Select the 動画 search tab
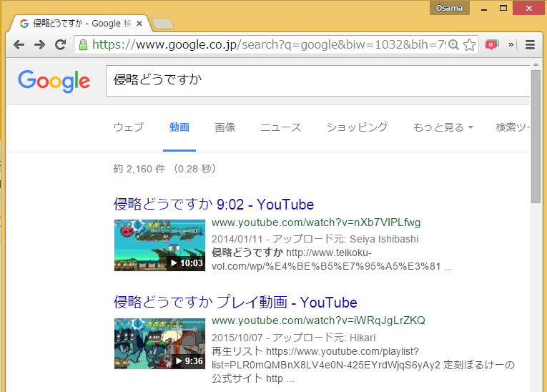Screen dimensions: 547x392 [179, 127]
